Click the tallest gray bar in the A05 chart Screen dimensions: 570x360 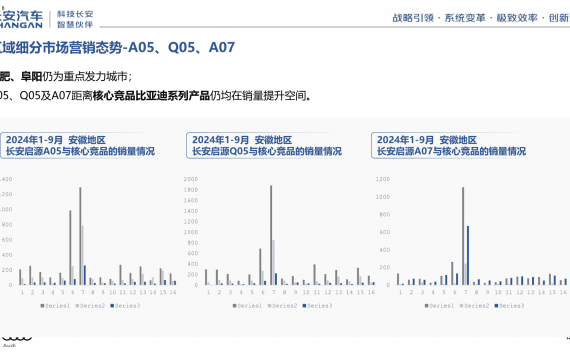(x=80, y=236)
